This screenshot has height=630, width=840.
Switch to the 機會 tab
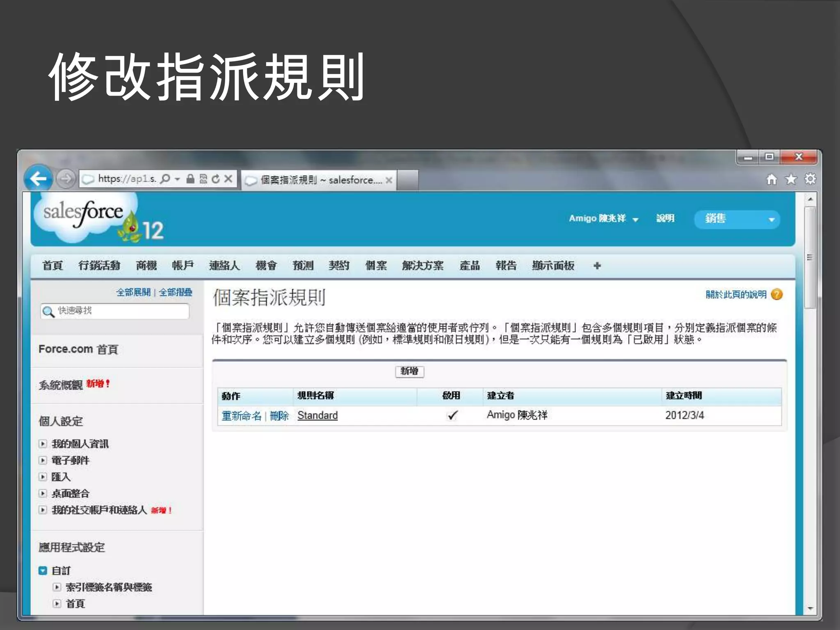266,266
